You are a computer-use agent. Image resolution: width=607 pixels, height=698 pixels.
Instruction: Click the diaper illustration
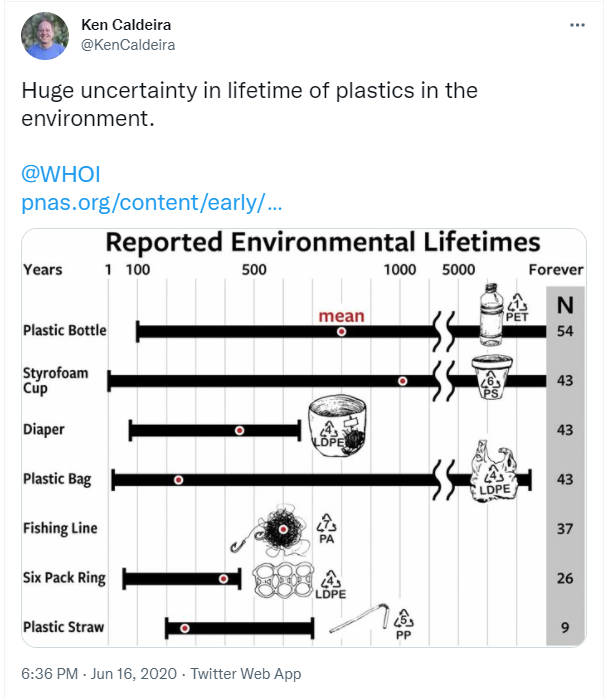pyautogui.click(x=337, y=426)
